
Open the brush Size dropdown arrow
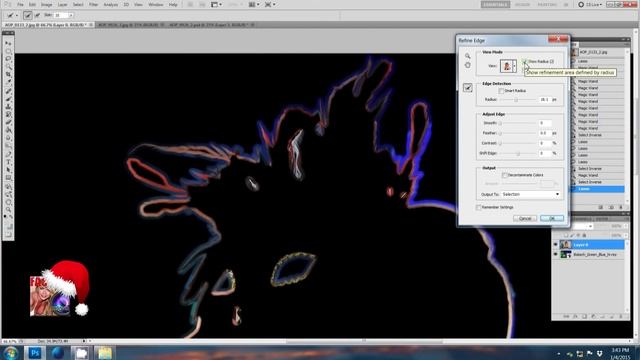point(71,16)
